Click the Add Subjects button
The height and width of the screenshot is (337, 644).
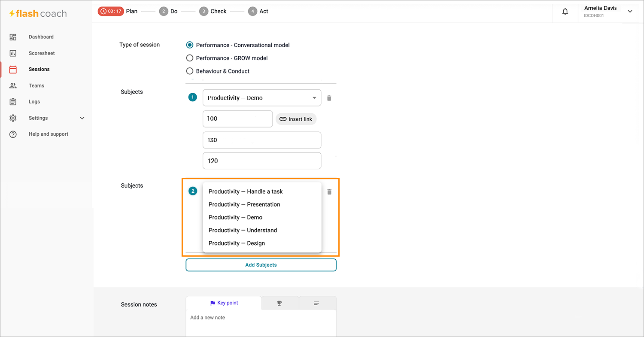[x=261, y=265]
